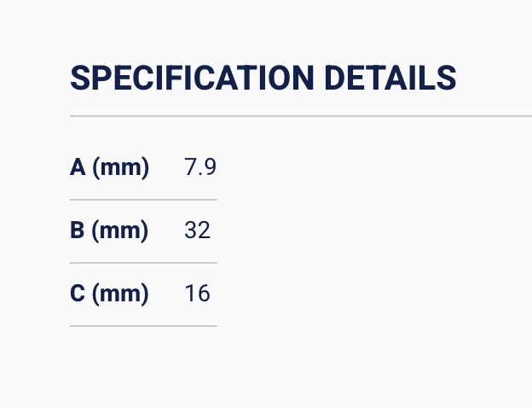Click the divider line under the C row

point(143,326)
